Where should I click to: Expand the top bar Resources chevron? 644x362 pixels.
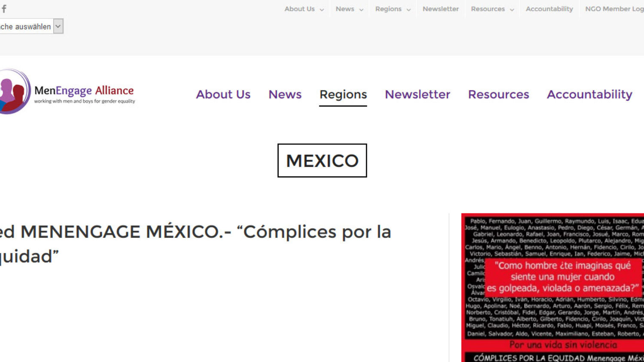(x=512, y=9)
